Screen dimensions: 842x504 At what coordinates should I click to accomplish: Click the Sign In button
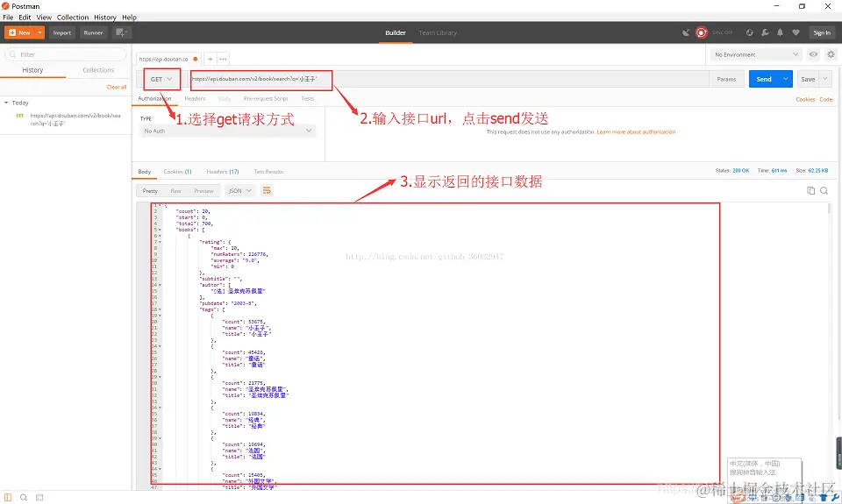(822, 32)
